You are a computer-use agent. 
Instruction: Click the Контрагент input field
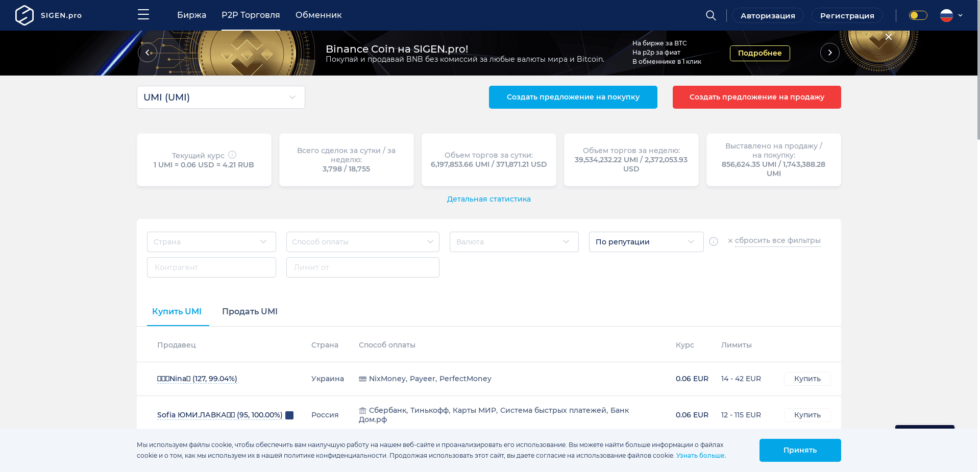point(211,267)
